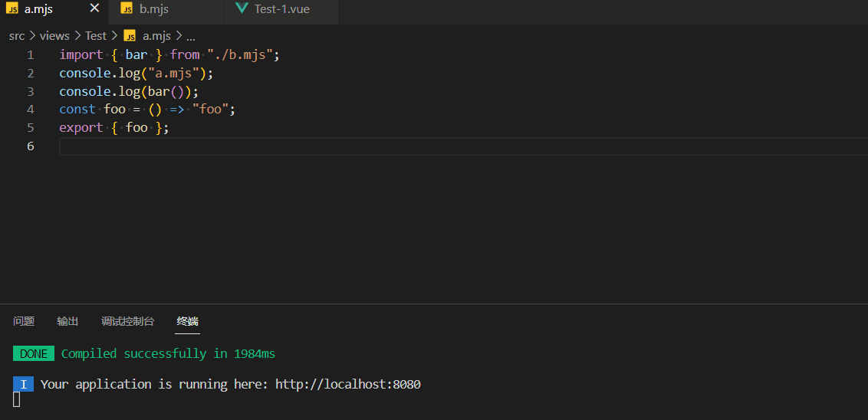Open the 调试控制台 (Debug Console) panel tab
The width and height of the screenshot is (868, 420).
128,321
